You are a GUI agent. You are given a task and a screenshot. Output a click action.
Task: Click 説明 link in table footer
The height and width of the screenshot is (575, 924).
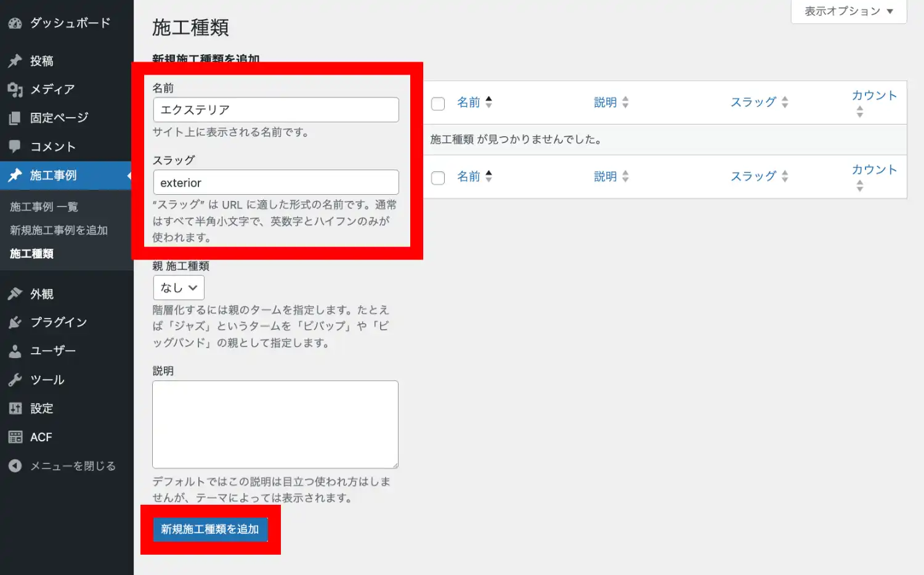pos(606,176)
